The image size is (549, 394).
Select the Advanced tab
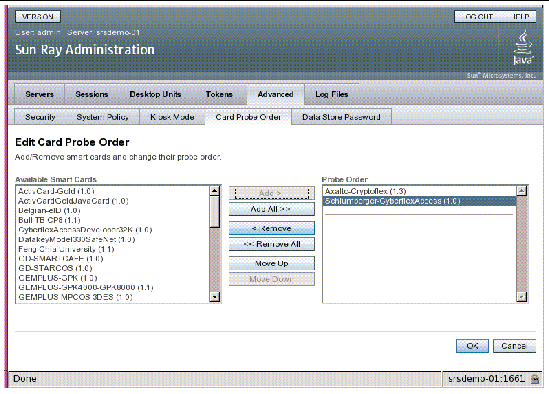[x=276, y=94]
